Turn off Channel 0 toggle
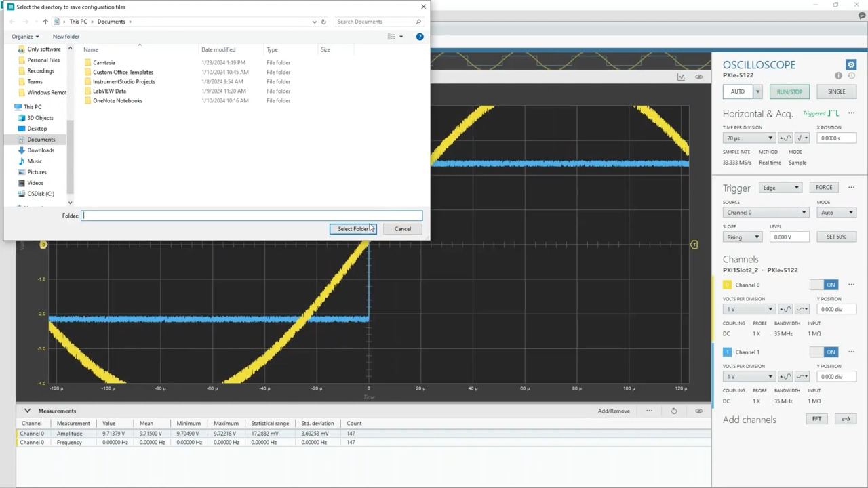 click(x=825, y=285)
